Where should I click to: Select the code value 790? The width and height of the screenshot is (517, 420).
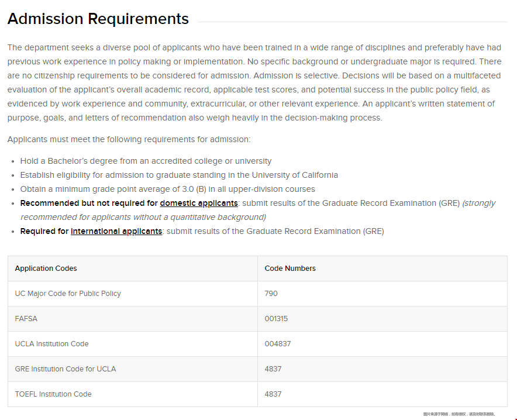(x=271, y=294)
